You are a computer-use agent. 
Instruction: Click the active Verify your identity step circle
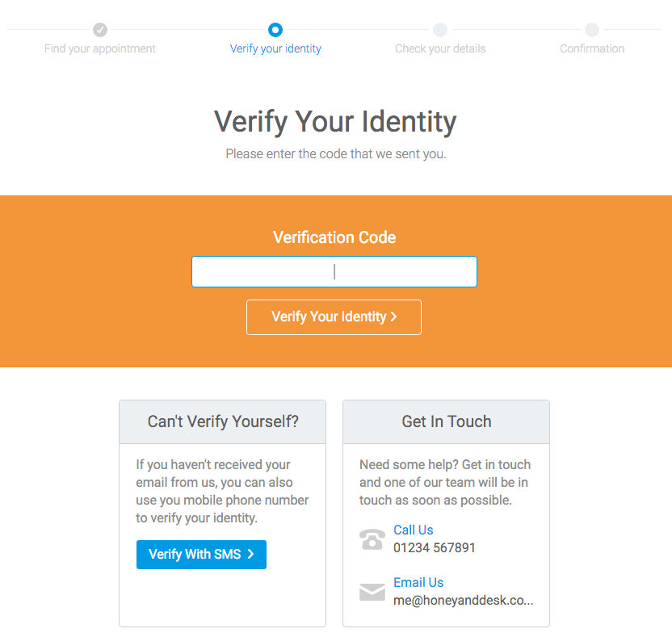click(275, 30)
